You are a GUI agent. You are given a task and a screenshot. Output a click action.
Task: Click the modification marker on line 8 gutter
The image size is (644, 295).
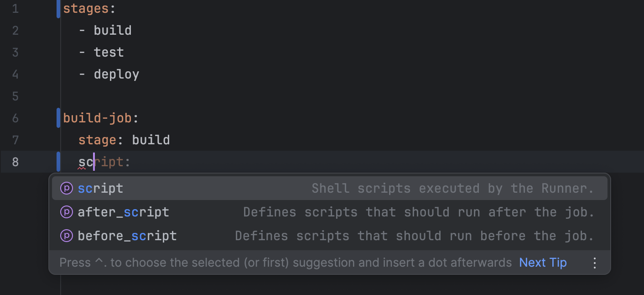[58, 162]
